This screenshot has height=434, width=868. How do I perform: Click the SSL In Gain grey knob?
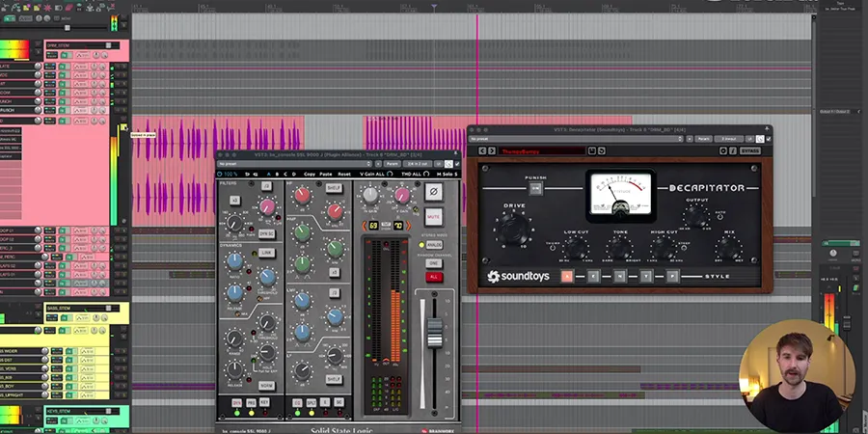tap(370, 194)
